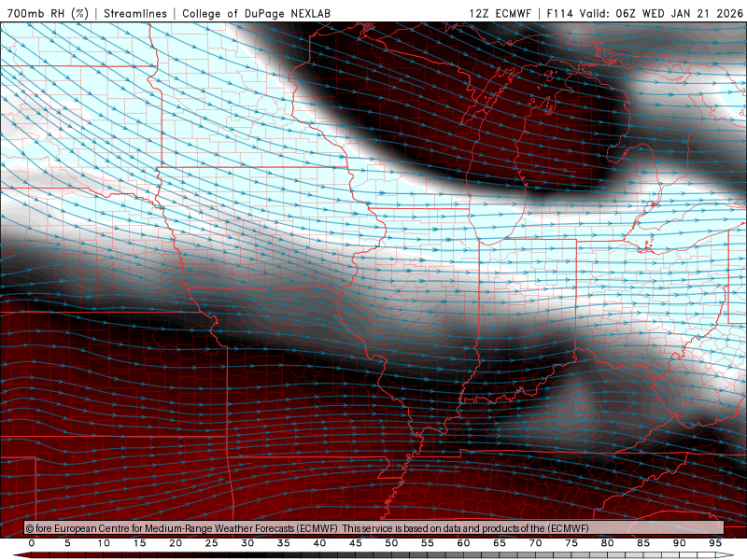Click the "80" label on color scale

pos(608,543)
